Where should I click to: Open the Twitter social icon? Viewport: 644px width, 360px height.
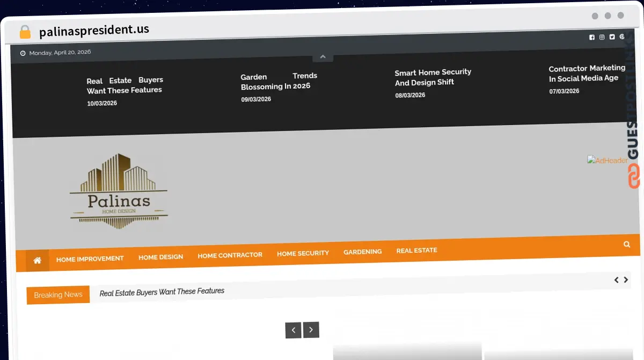[x=612, y=37]
